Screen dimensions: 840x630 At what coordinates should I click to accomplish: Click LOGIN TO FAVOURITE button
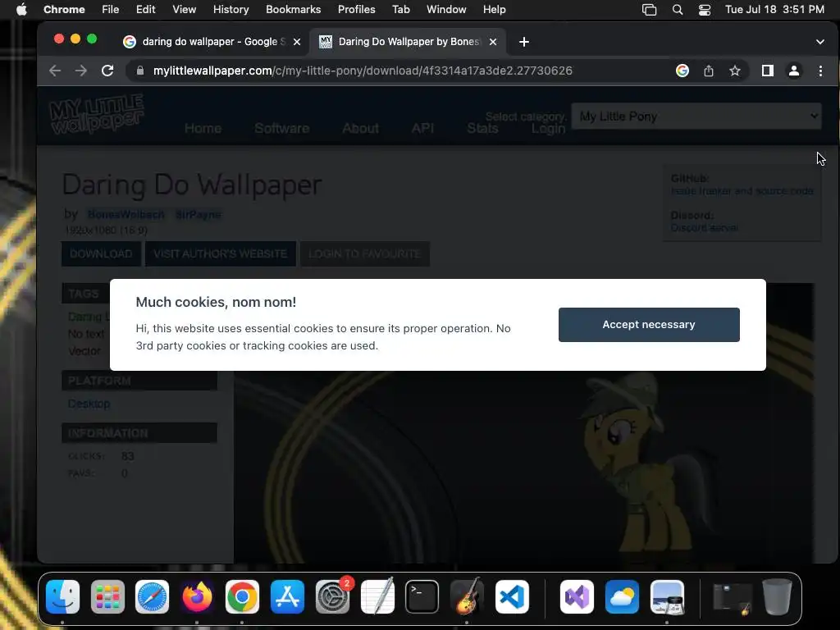(365, 254)
